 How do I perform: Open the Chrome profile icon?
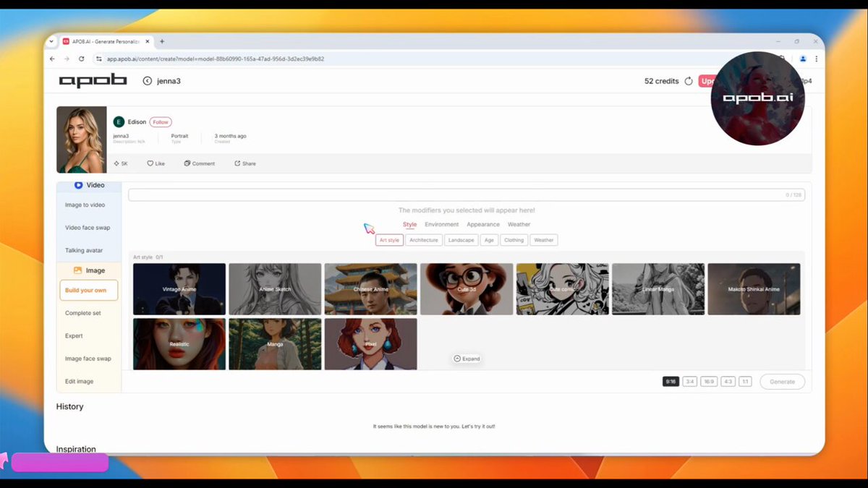803,59
